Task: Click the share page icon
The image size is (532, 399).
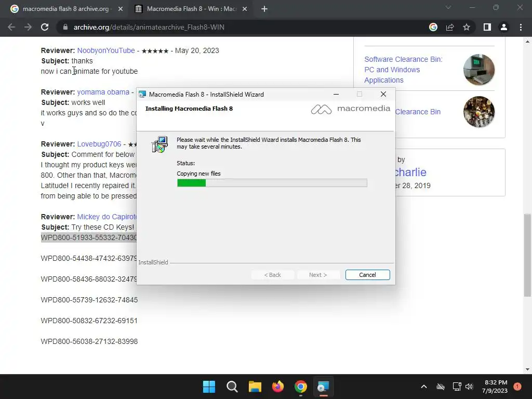Action: tap(450, 27)
